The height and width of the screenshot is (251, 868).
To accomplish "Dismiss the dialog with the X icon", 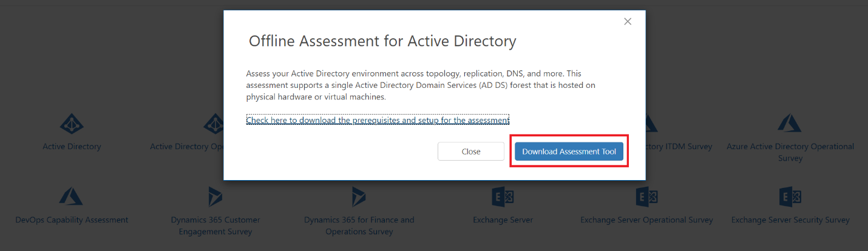I will coord(628,21).
